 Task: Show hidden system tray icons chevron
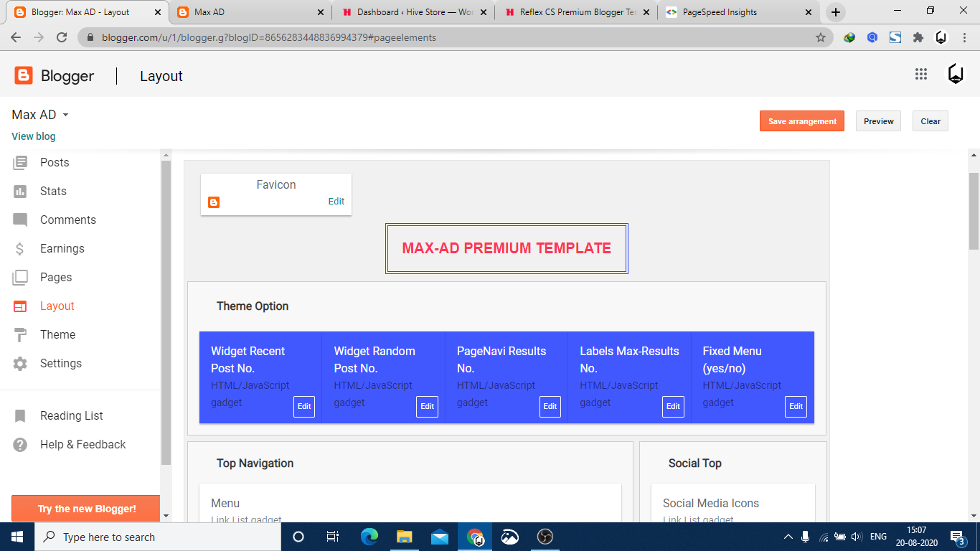tap(788, 537)
